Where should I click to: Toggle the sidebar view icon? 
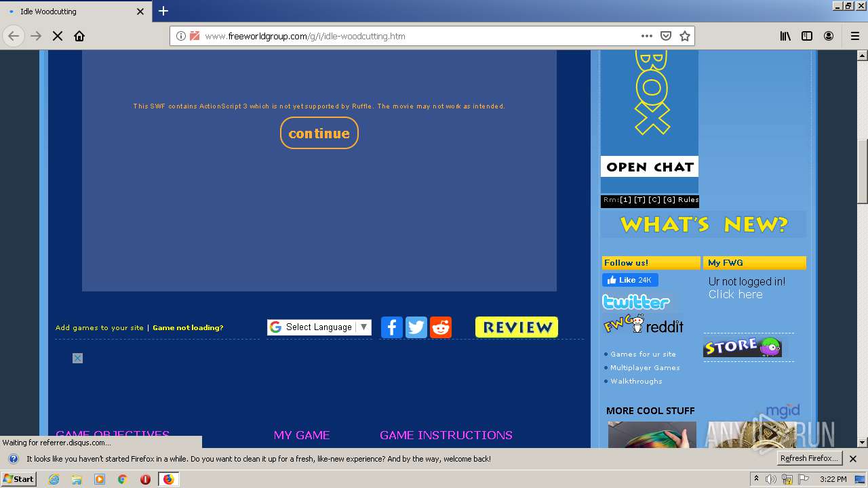(x=807, y=36)
